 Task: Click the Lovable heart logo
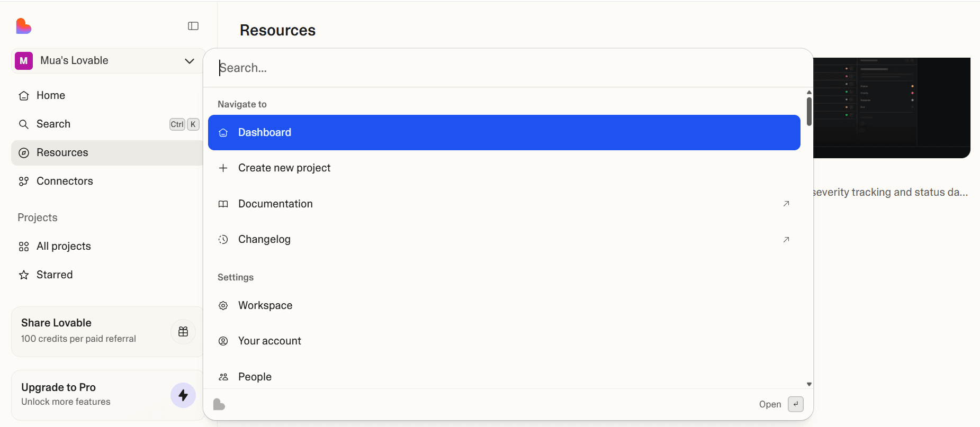coord(24,26)
